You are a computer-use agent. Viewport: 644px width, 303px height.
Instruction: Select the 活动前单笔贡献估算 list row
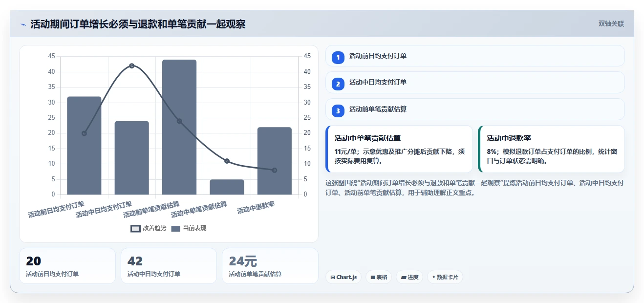coord(475,109)
